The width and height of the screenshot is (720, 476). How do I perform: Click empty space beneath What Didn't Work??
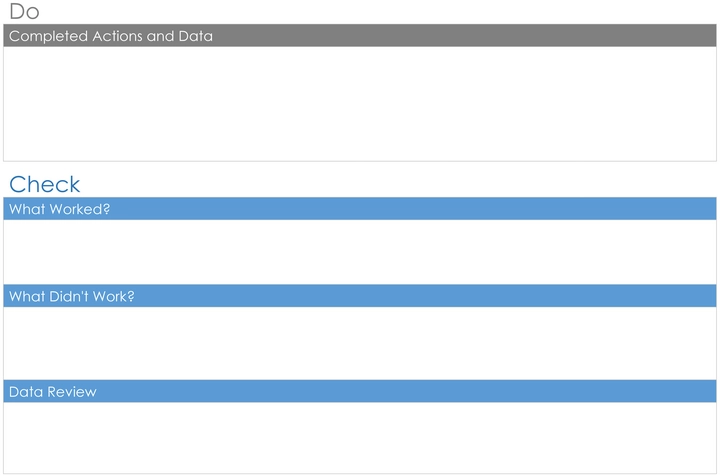tap(360, 343)
